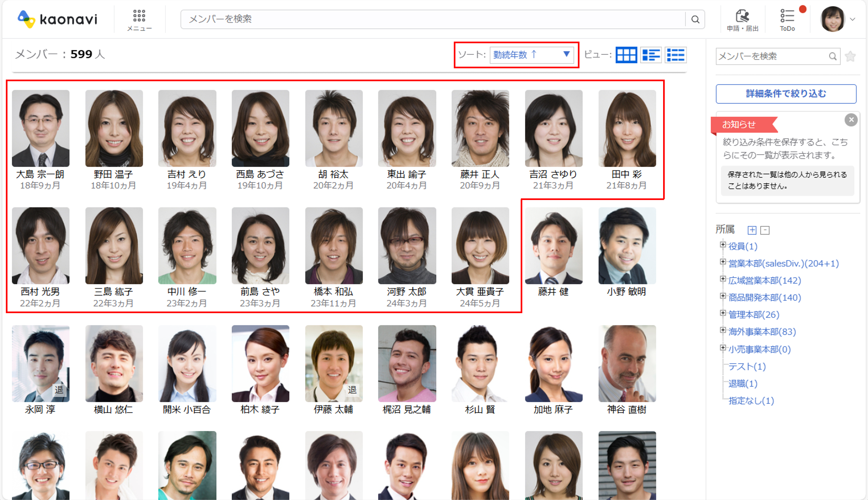This screenshot has height=500, width=868.
Task: Click the favorites star icon
Action: [850, 56]
